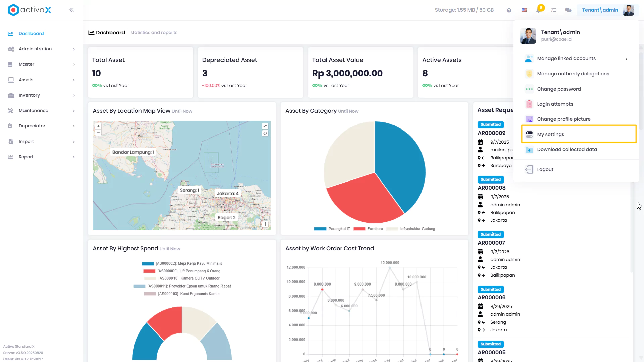Image resolution: width=644 pixels, height=362 pixels.
Task: Expand the Assets menu chevron
Action: [x=73, y=80]
